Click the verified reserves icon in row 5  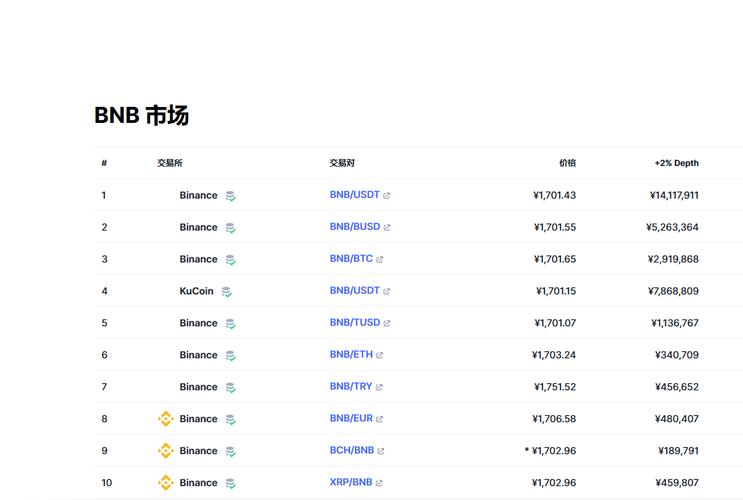coord(230,324)
